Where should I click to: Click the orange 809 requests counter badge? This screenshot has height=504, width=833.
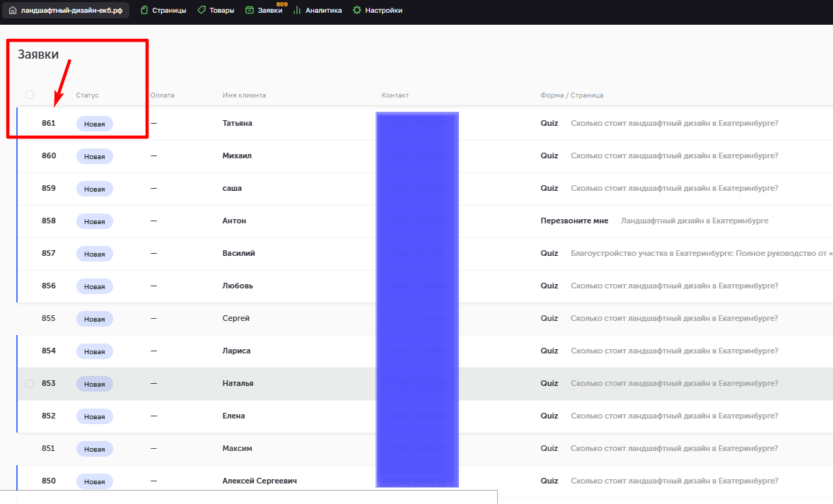[282, 4]
